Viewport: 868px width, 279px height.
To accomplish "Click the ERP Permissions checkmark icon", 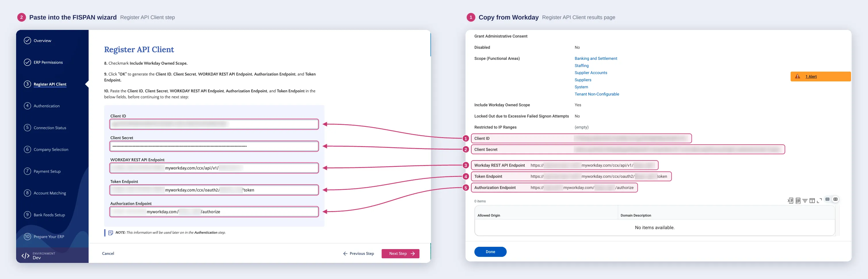I will click(27, 62).
